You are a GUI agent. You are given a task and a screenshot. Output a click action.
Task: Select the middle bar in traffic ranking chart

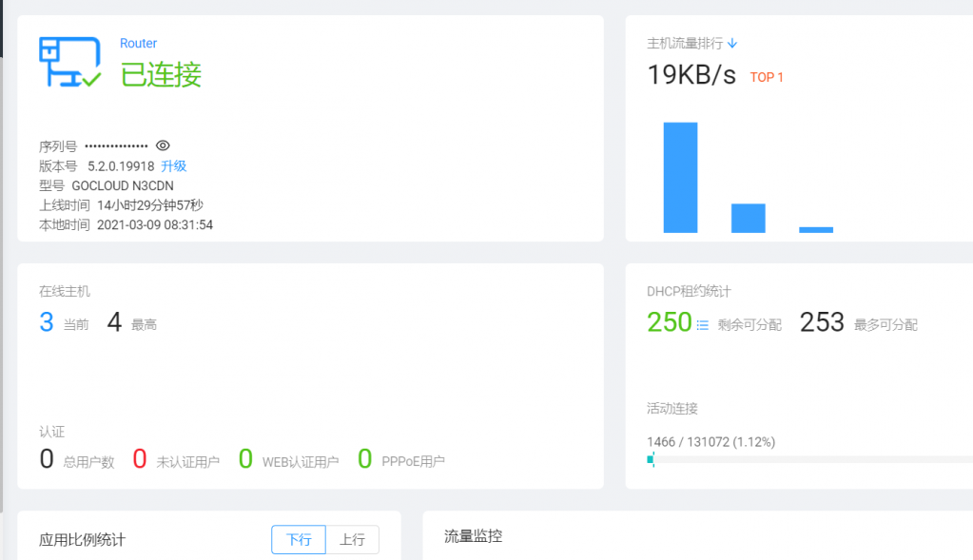pyautogui.click(x=748, y=218)
